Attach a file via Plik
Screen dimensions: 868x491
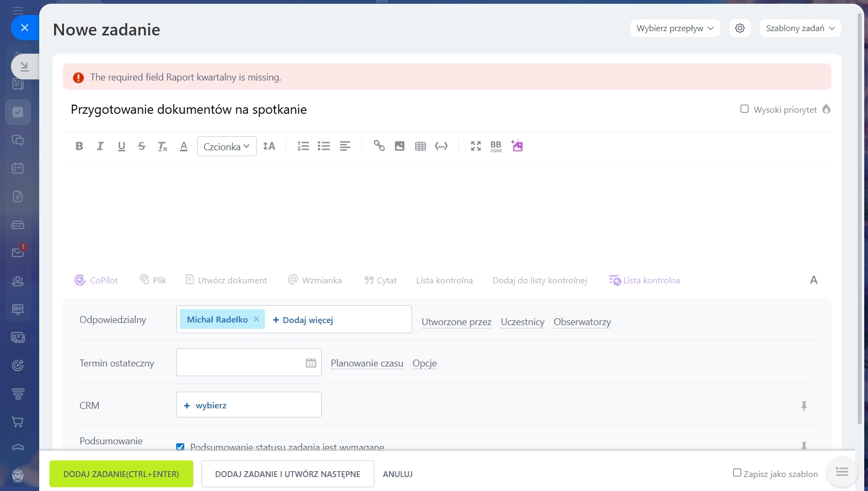coord(153,280)
